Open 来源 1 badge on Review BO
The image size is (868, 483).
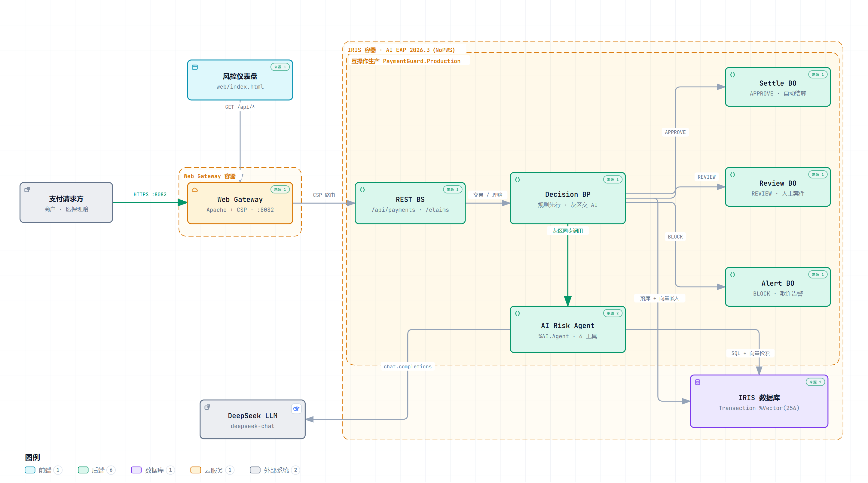click(818, 175)
